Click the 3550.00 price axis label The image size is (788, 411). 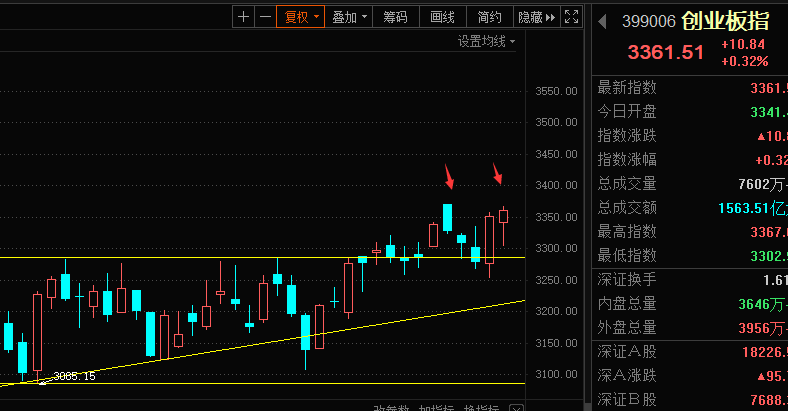(556, 91)
